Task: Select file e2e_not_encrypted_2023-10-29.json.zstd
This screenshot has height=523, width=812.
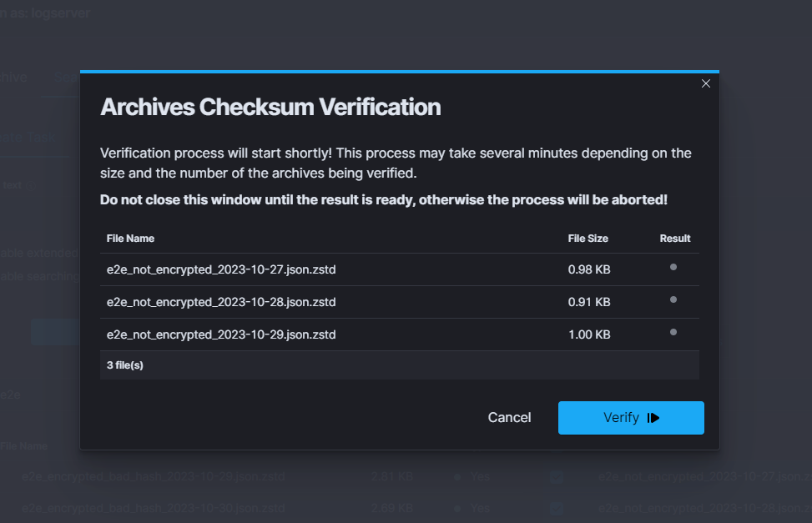Action: point(221,334)
